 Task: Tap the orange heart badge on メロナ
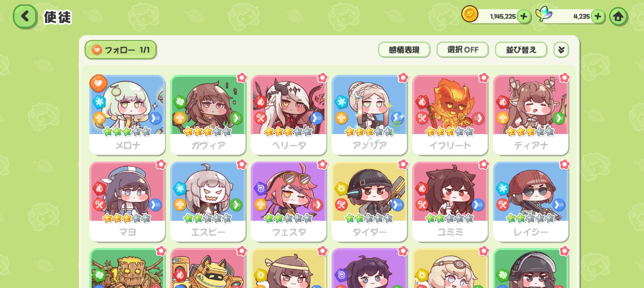point(98,83)
